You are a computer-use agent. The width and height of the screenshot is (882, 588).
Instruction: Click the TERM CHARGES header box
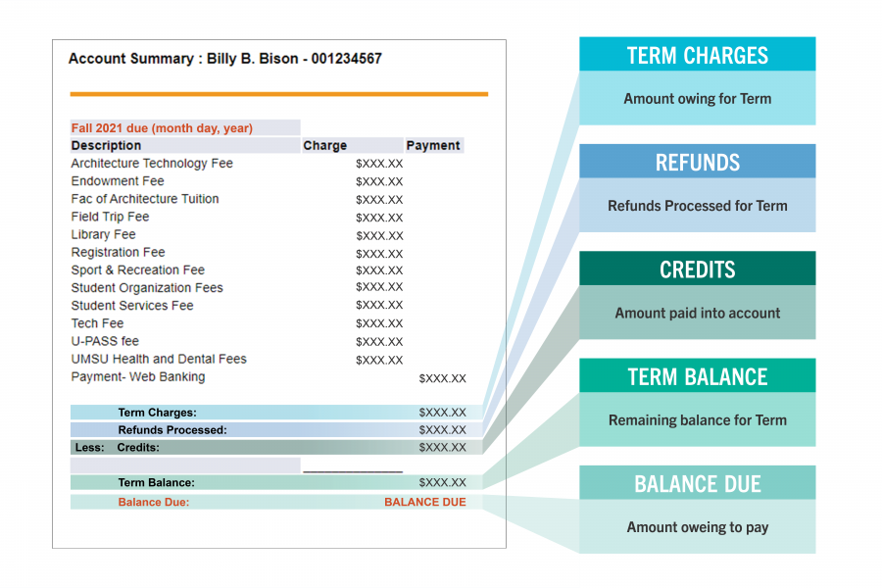click(x=697, y=55)
